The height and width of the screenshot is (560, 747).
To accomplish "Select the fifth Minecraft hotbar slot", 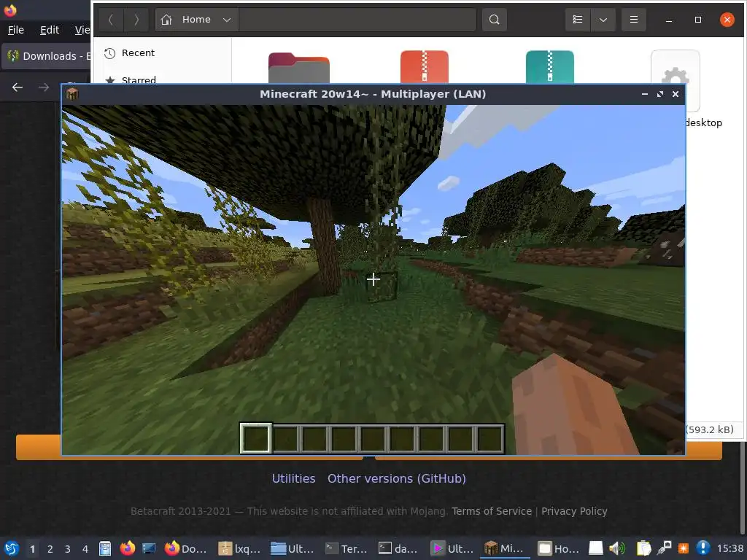I will point(373,438).
